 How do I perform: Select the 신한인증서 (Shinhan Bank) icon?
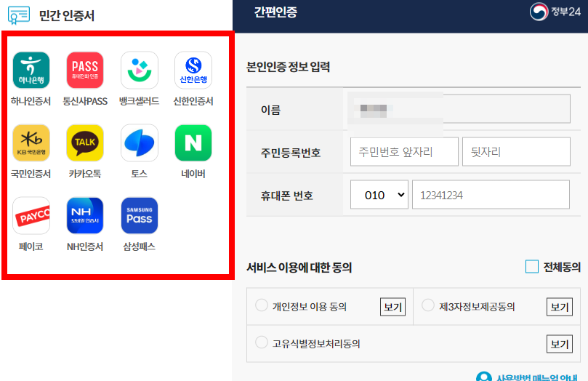[193, 70]
